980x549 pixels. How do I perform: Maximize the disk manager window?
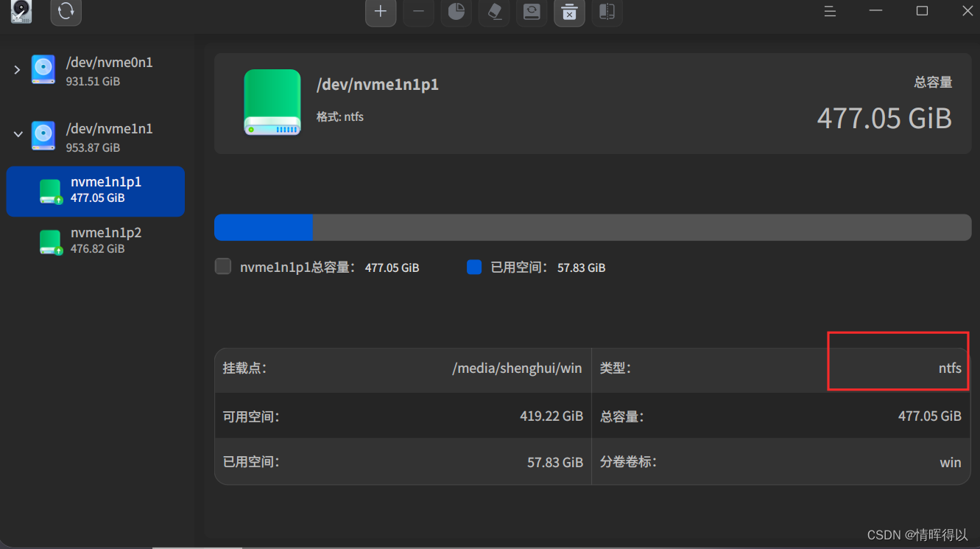point(922,11)
